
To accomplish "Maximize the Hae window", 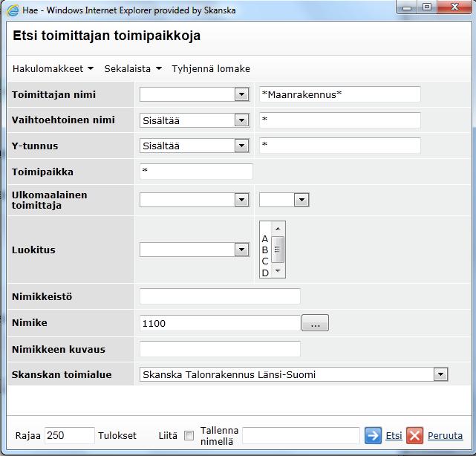I will click(x=427, y=7).
